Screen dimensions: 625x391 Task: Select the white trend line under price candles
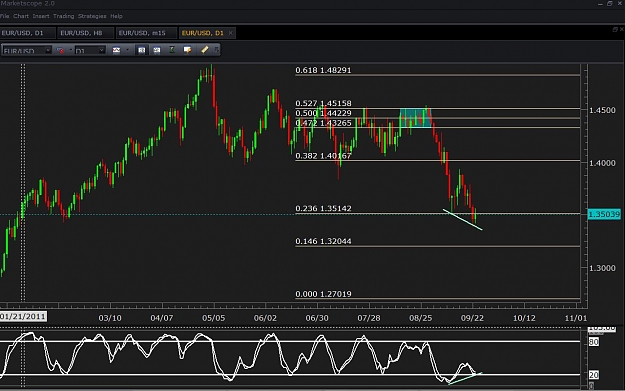462,220
